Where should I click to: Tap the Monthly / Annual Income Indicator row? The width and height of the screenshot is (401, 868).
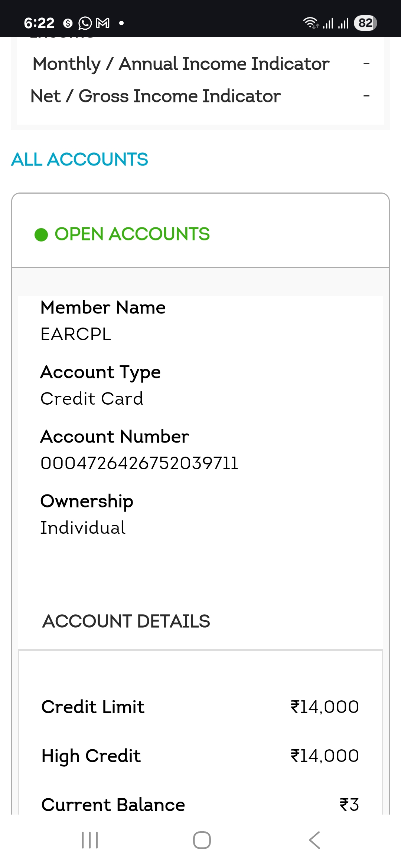point(181,64)
